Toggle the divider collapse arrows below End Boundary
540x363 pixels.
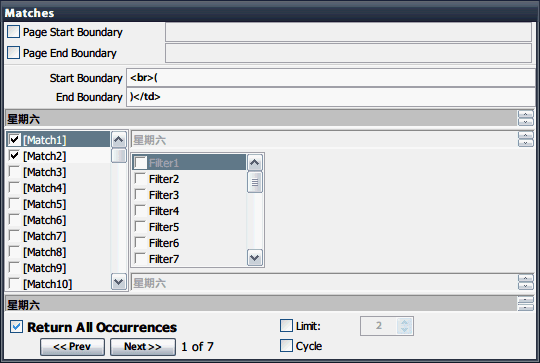click(x=526, y=118)
